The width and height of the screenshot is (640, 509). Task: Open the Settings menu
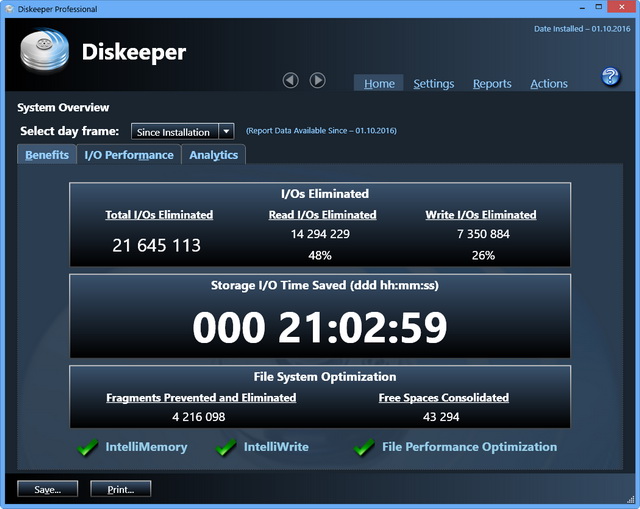pos(433,84)
